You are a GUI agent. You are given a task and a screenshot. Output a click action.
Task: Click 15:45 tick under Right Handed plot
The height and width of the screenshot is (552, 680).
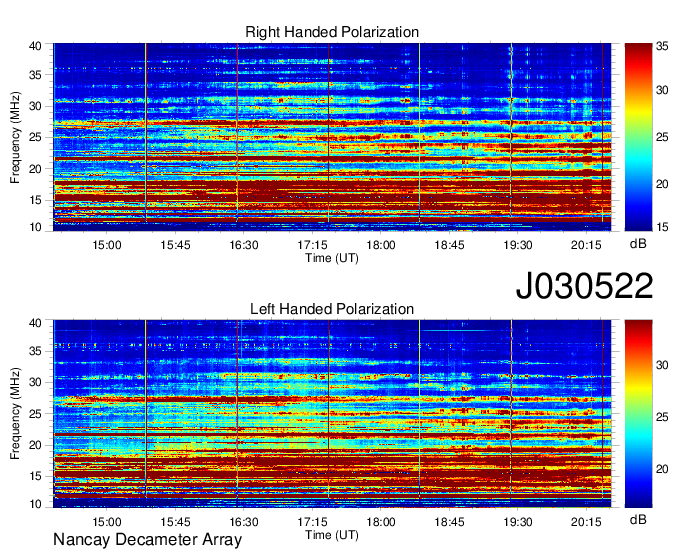175,245
